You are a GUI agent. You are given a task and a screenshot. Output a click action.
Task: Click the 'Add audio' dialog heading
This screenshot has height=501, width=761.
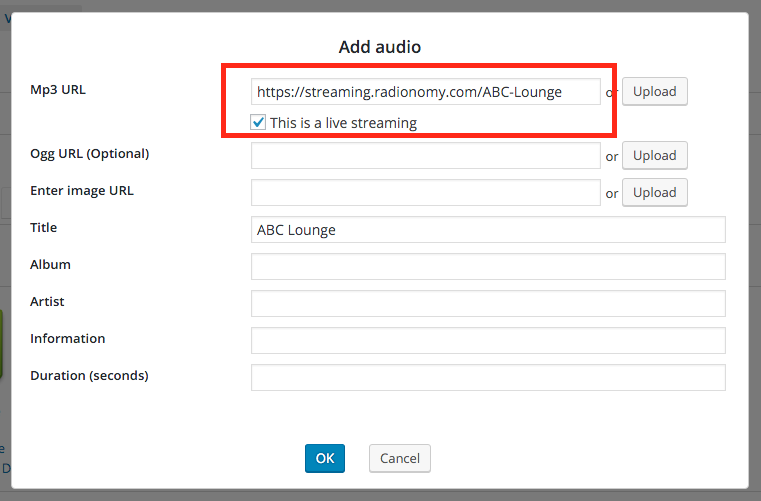coord(380,47)
